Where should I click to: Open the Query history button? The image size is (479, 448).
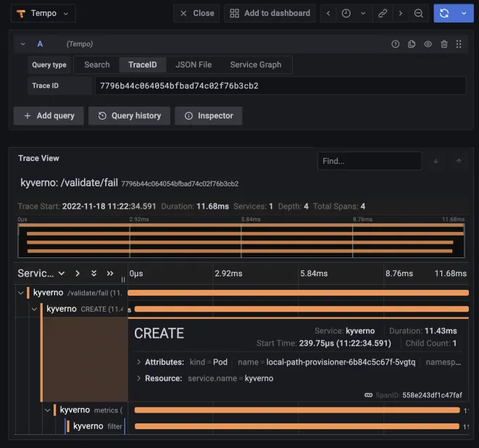point(130,115)
